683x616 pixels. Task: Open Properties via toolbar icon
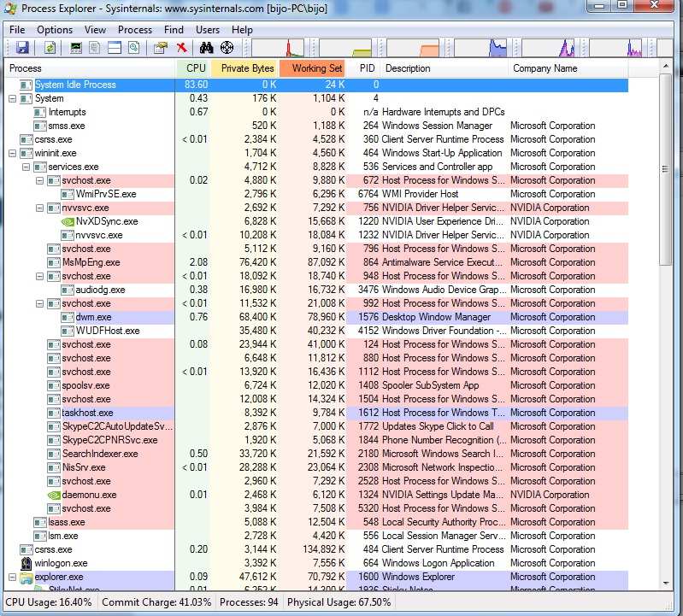point(161,48)
